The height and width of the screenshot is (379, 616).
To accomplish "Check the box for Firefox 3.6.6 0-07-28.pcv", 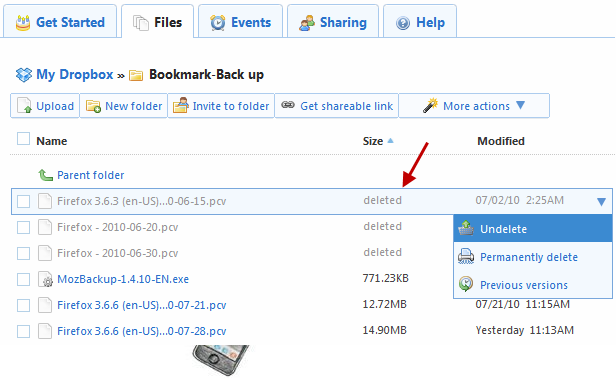I will pos(24,331).
